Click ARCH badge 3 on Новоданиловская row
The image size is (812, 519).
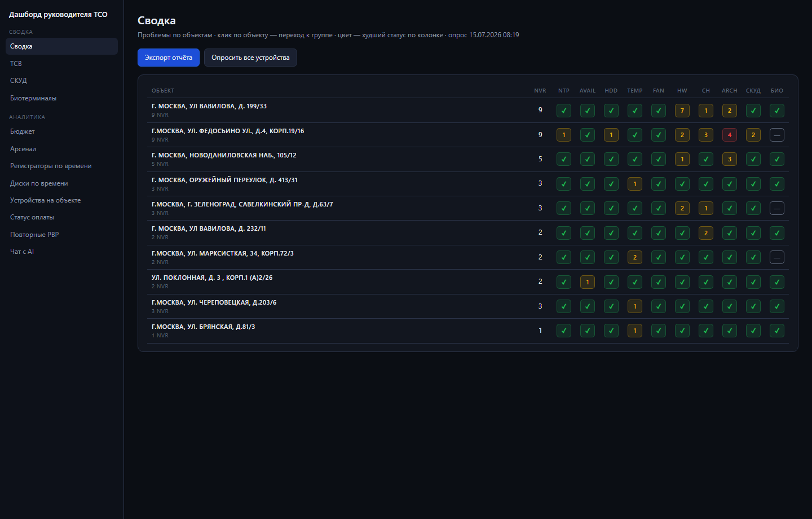[x=729, y=159]
